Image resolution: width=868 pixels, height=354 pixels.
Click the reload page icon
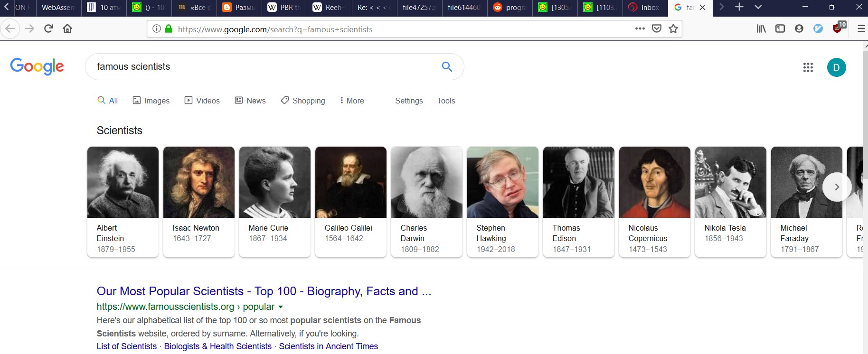point(48,29)
